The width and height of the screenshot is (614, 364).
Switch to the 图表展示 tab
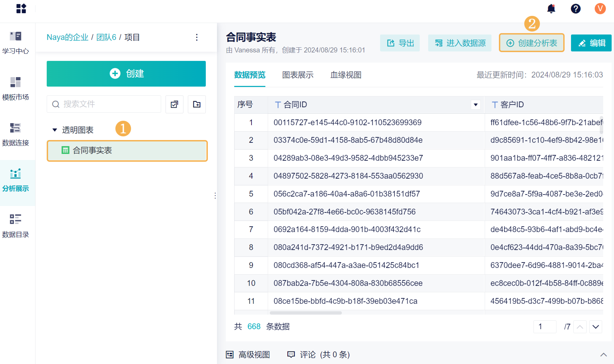tap(298, 75)
